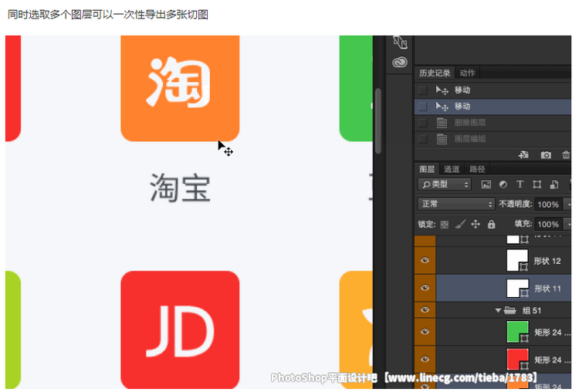Click the orange 淘 Taobao app icon
Viewport: 579px width, 392px height.
coord(180,88)
